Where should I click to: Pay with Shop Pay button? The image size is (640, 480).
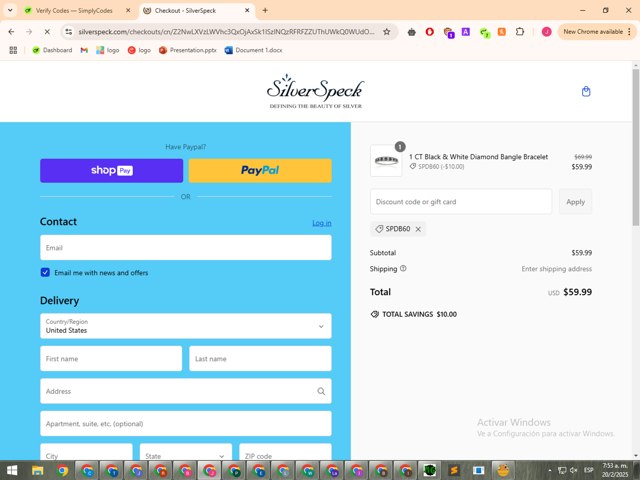click(x=111, y=170)
